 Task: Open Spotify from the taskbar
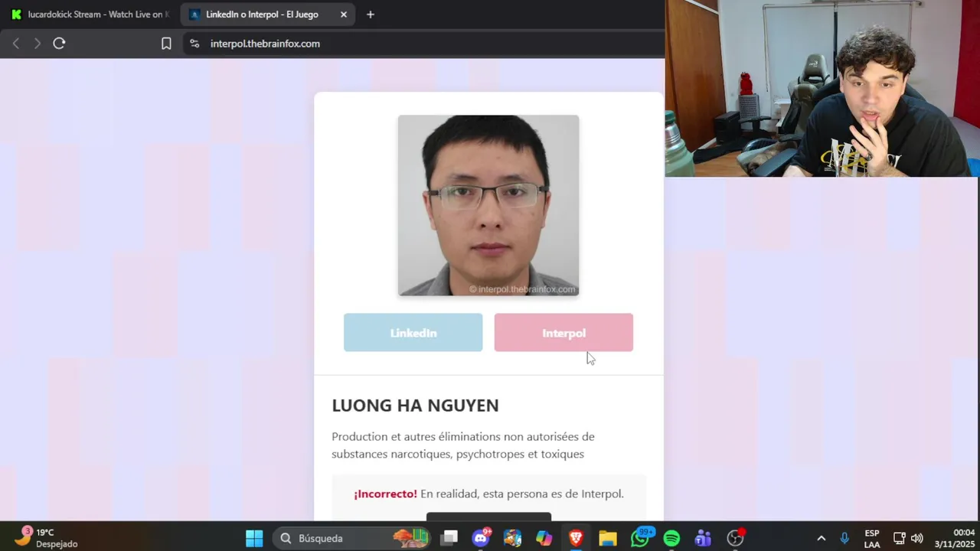tap(671, 538)
